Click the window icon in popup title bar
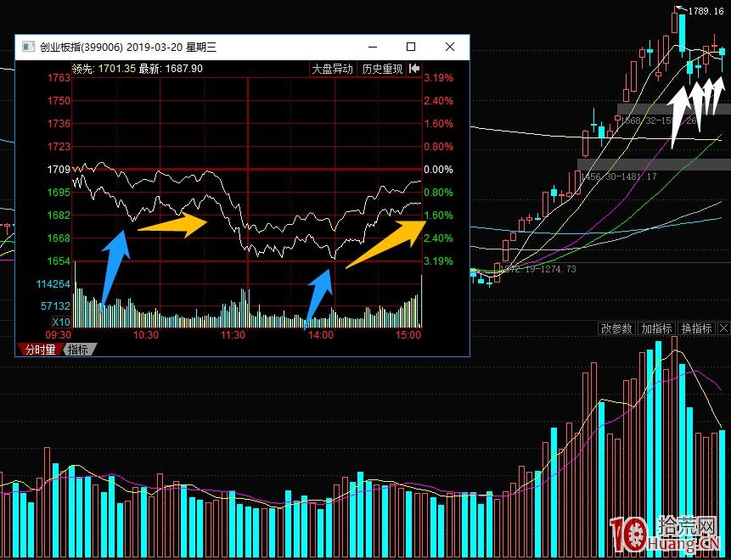Screen dimensions: 731x560 (x=28, y=48)
